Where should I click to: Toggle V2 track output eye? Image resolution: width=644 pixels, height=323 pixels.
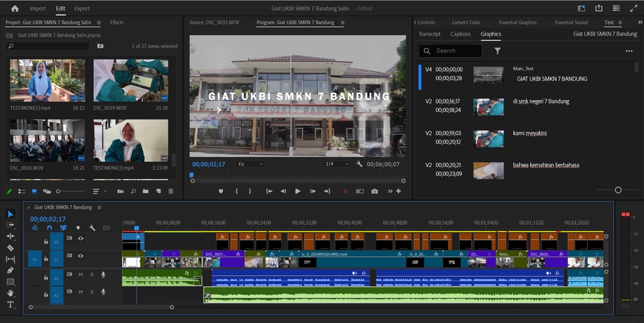point(80,238)
